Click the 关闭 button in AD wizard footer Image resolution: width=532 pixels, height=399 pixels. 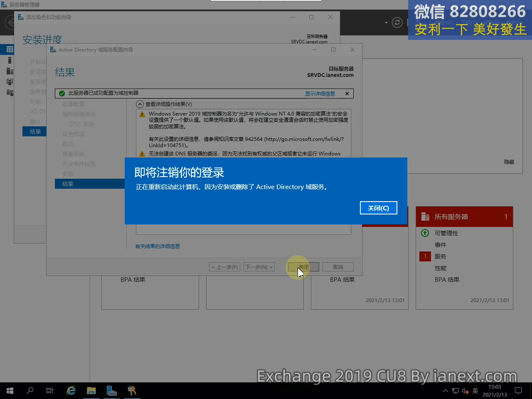click(303, 267)
